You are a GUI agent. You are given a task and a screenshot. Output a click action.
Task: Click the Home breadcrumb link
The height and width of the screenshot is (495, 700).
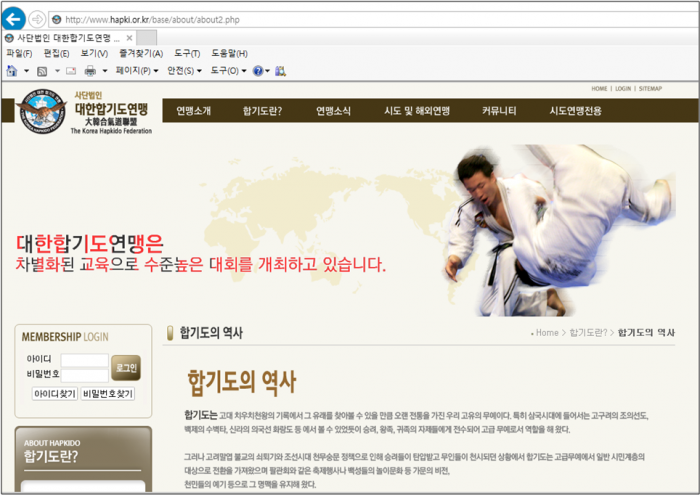pos(547,333)
